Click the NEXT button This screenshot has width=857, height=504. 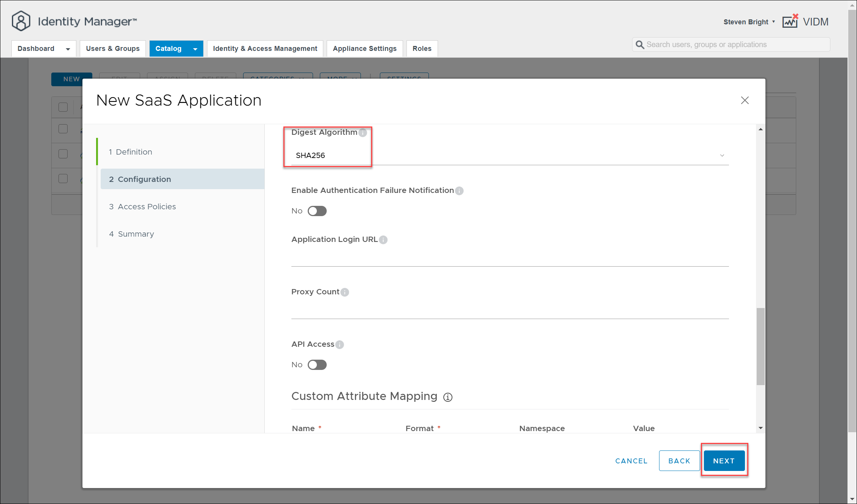[x=724, y=461]
